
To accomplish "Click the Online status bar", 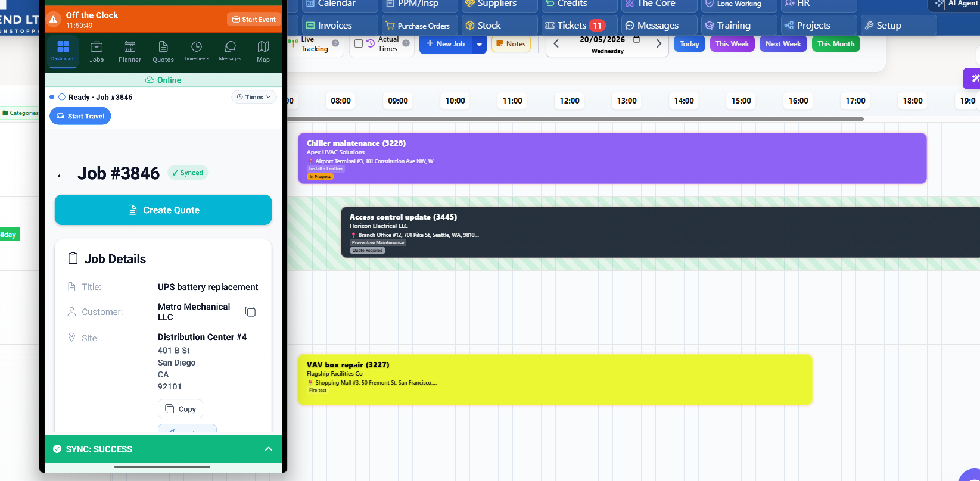I will [163, 80].
